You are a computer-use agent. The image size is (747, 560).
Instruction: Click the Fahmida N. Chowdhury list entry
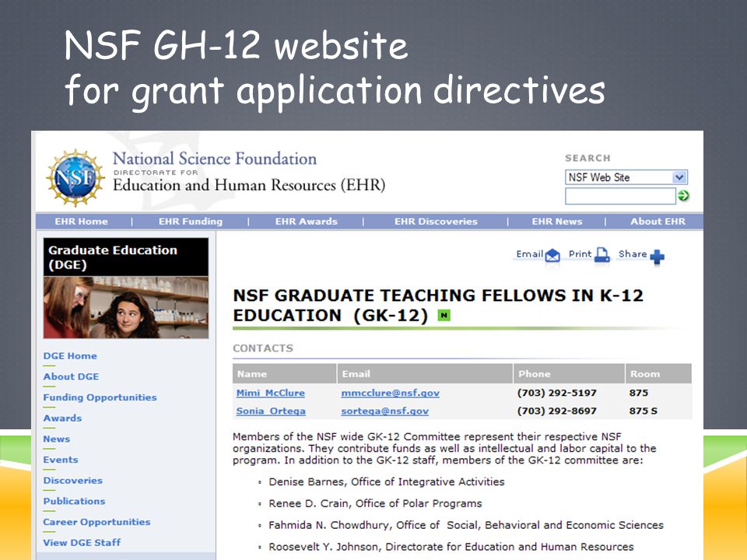point(466,525)
